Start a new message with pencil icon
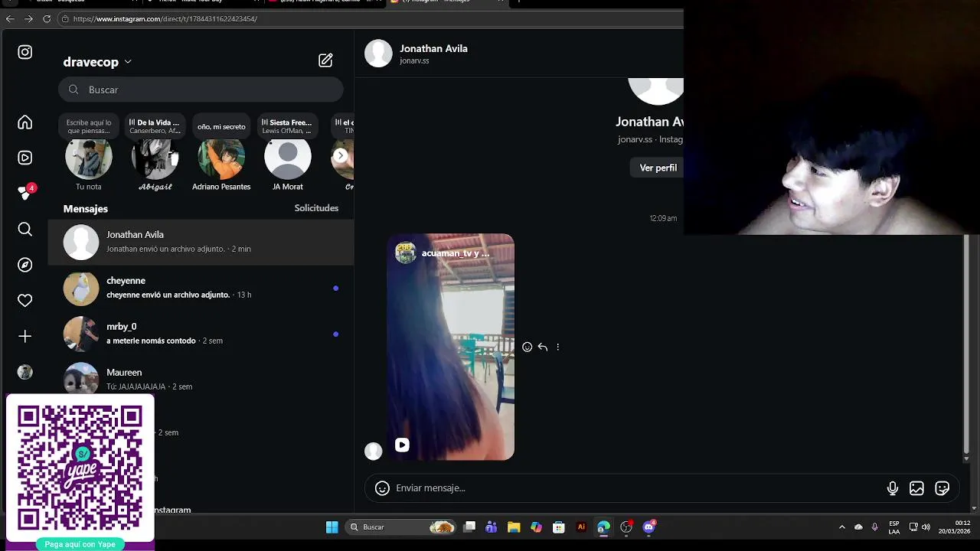The height and width of the screenshot is (551, 980). (325, 60)
